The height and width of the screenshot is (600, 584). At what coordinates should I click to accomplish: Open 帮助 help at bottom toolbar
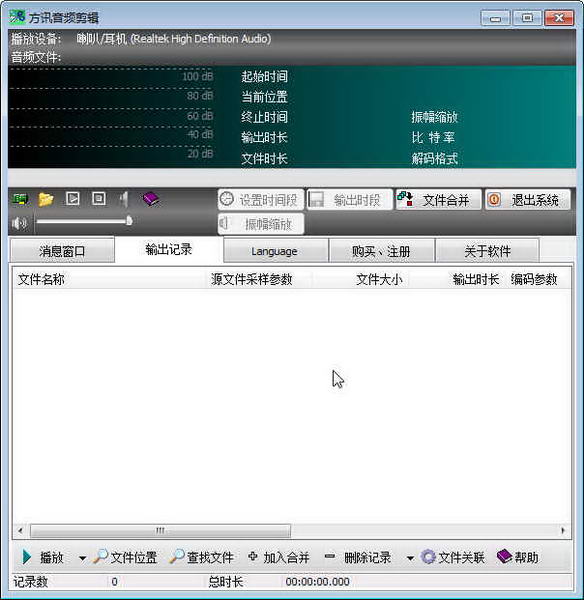coord(517,557)
